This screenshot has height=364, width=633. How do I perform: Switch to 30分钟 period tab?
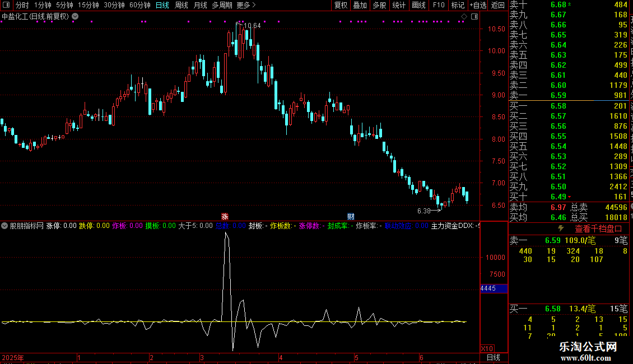[114, 5]
